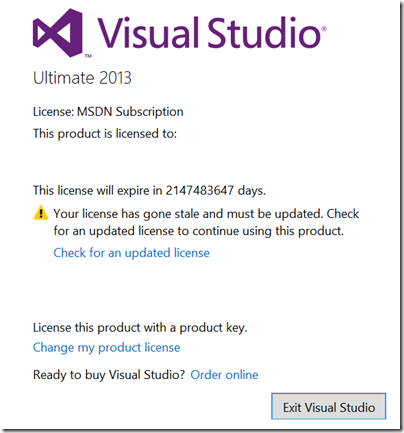Click the 'License: MSDN Subscription' line
The height and width of the screenshot is (433, 404).
(x=108, y=112)
